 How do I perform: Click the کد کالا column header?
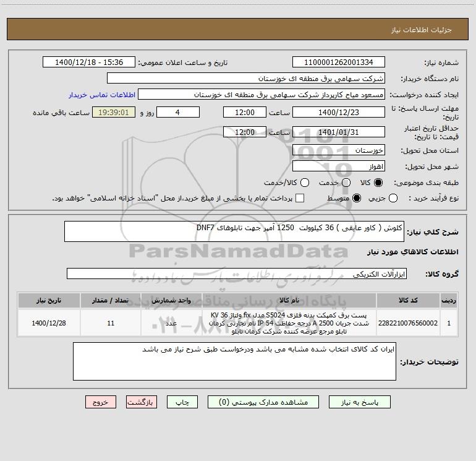point(408,300)
